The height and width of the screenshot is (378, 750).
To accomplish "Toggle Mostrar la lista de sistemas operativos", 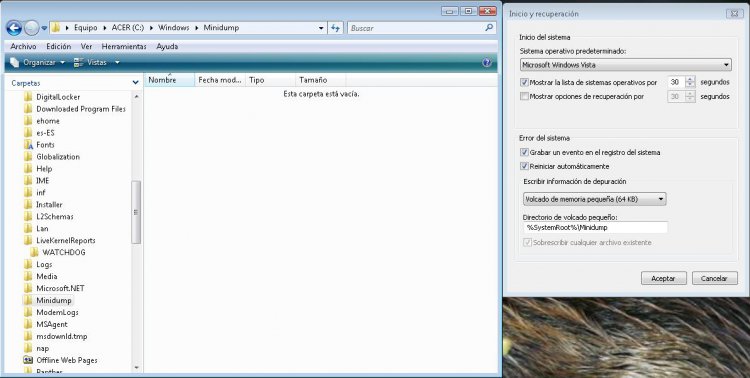I will (524, 82).
